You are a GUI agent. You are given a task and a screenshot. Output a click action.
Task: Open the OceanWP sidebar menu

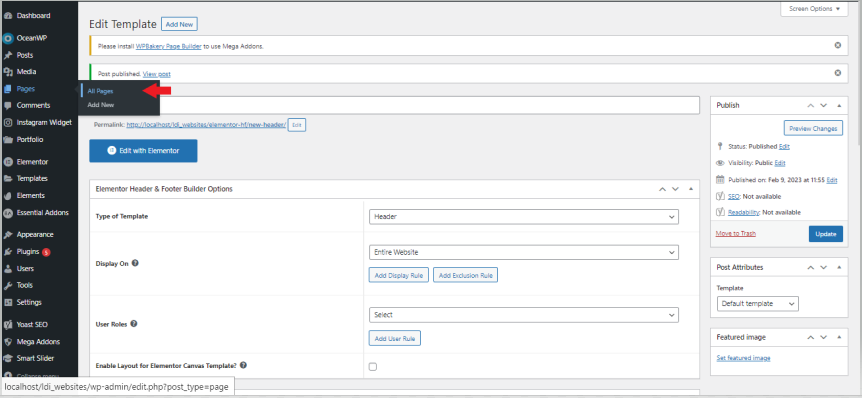(x=27, y=38)
